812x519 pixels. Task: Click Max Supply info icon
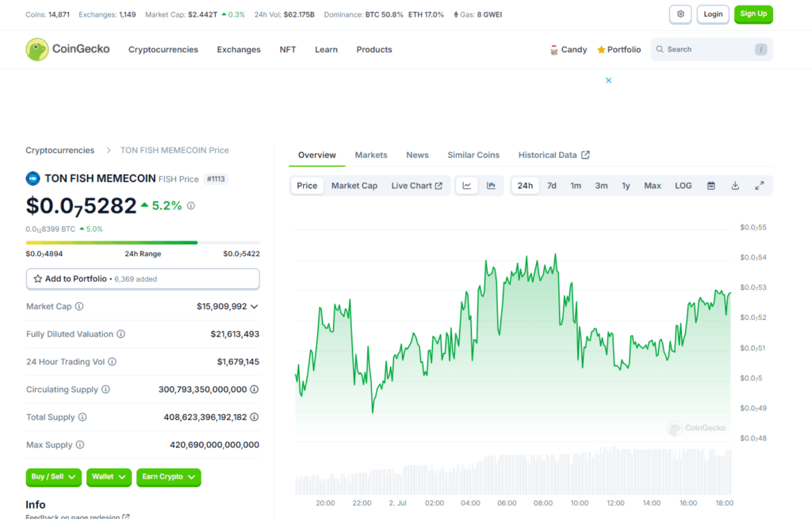(80, 445)
